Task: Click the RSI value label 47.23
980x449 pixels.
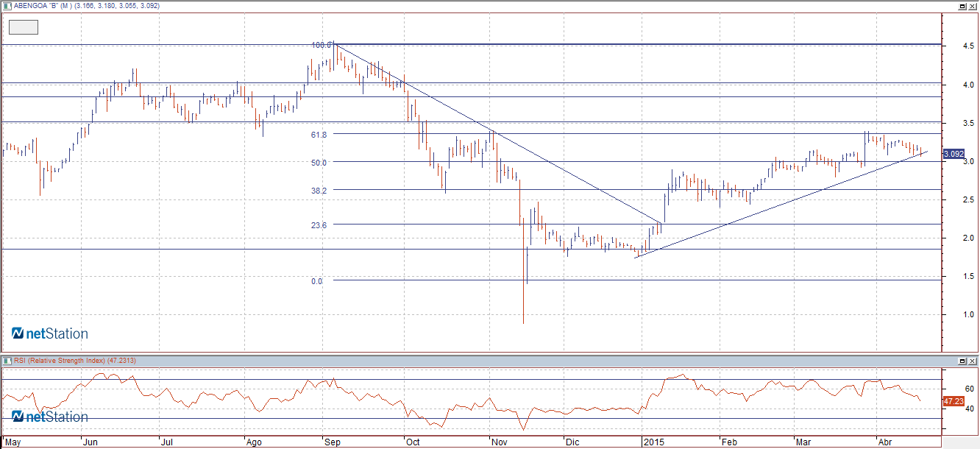Action: (954, 401)
